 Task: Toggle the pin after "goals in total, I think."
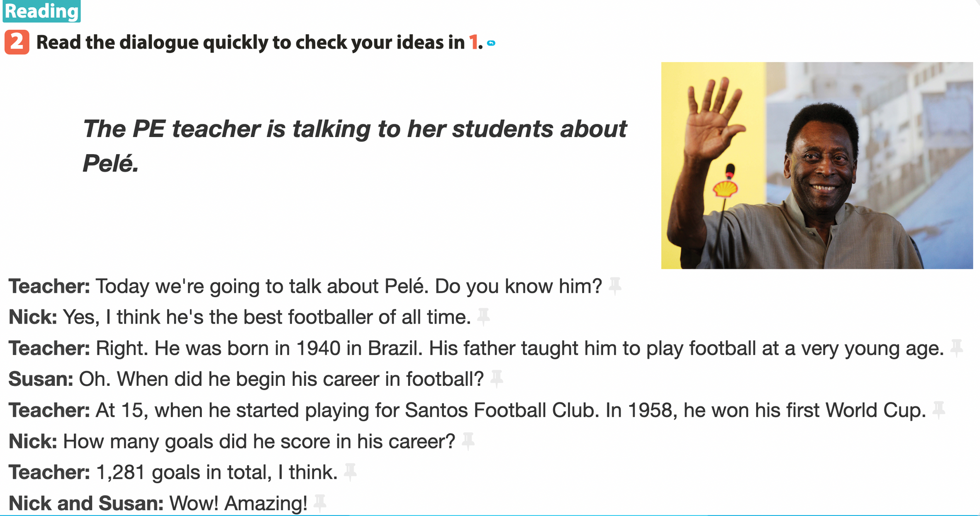[x=350, y=472]
